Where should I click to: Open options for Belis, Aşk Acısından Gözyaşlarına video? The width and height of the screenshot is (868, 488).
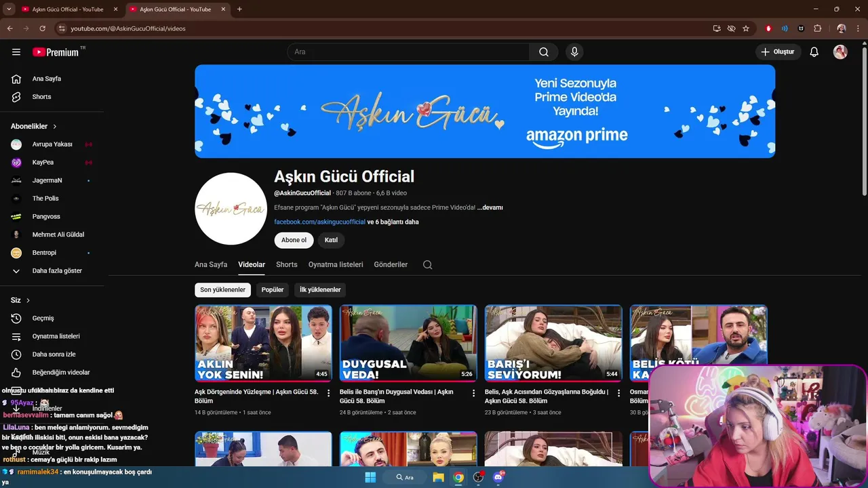[618, 393]
